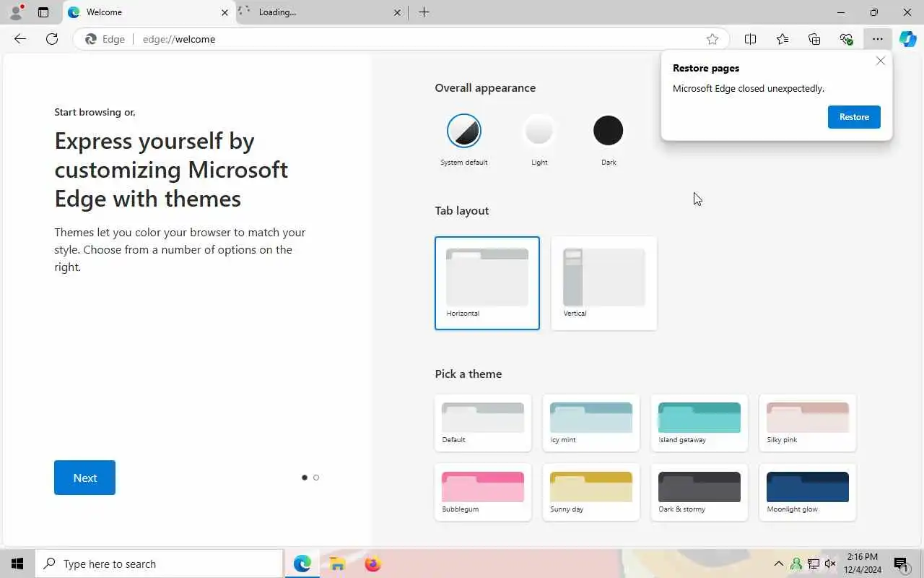Open the tab actions menu icon
The height and width of the screenshot is (578, 924).
[43, 12]
